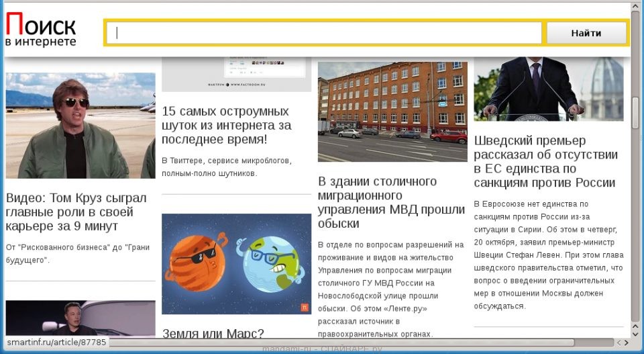
Task: Open the Tom Cruise video thumbnail
Action: (x=80, y=126)
